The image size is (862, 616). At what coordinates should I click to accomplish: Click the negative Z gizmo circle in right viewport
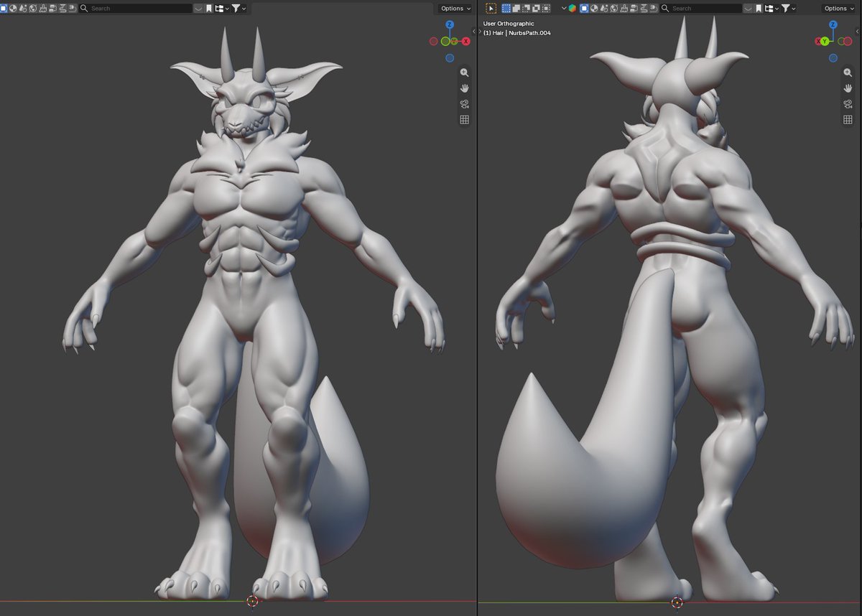point(833,58)
